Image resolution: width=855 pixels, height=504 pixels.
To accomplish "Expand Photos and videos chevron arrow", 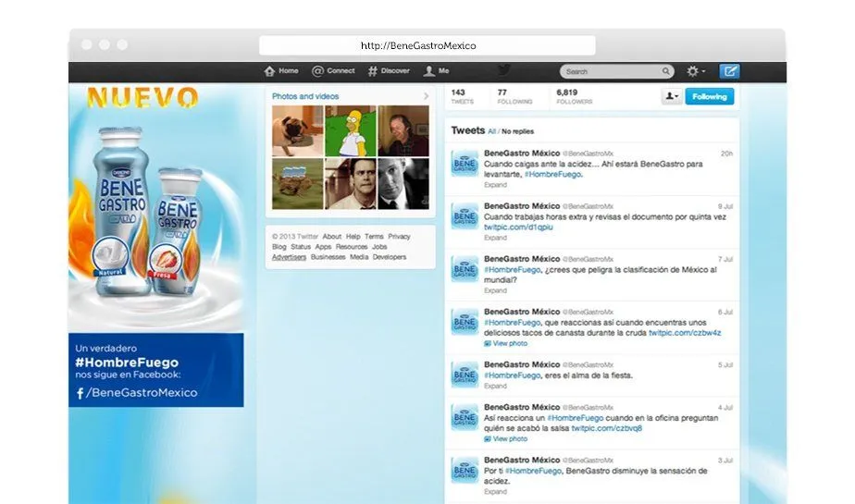I will (x=426, y=96).
